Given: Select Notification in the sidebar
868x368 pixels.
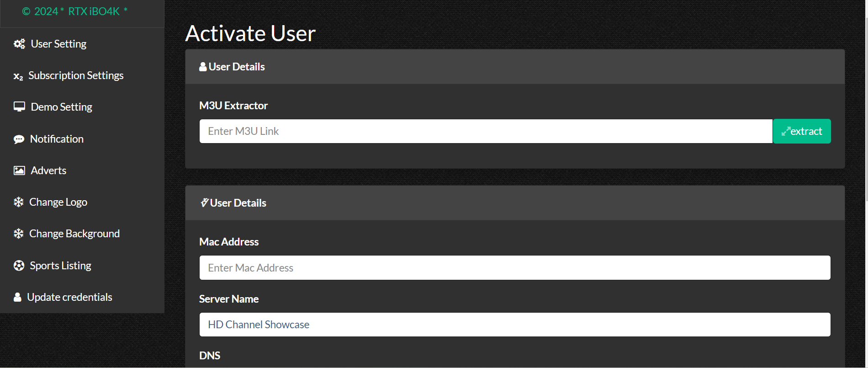Looking at the screenshot, I should [x=57, y=139].
